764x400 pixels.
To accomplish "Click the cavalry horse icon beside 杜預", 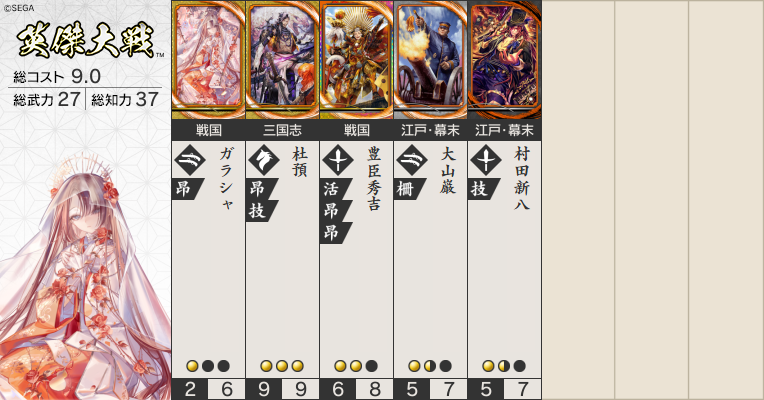I will pos(264,160).
